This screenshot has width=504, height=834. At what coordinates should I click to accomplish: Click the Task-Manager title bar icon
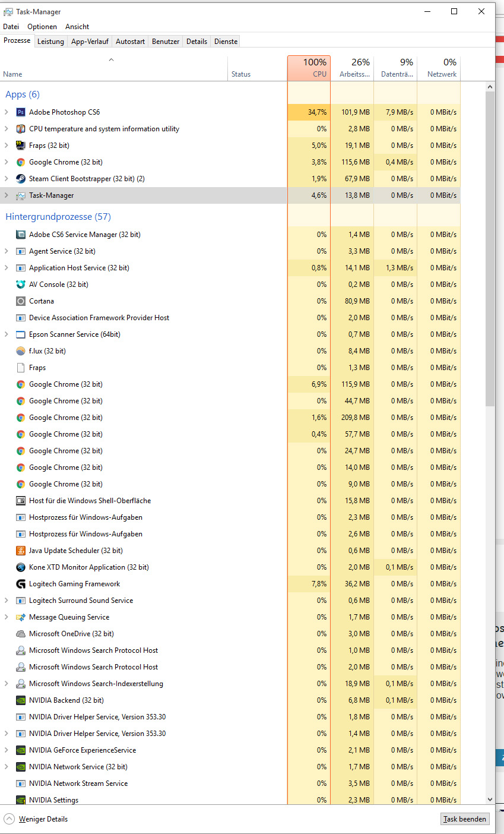[x=8, y=12]
